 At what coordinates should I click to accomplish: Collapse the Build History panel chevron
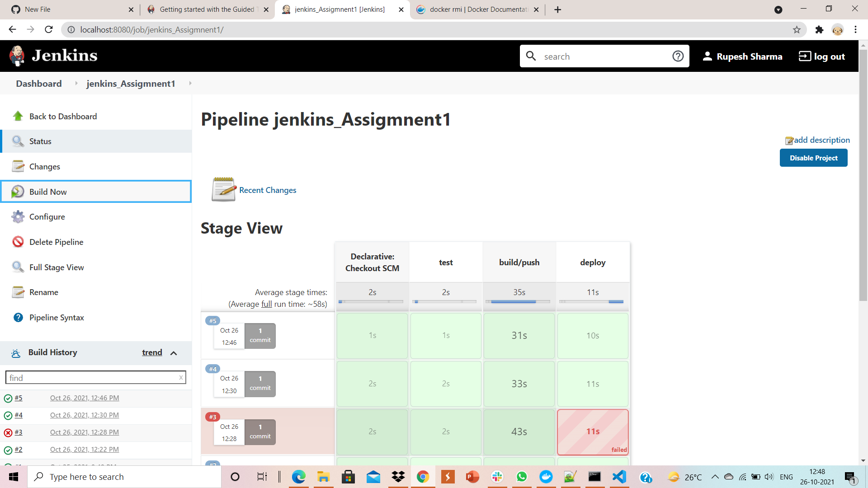pyautogui.click(x=174, y=353)
